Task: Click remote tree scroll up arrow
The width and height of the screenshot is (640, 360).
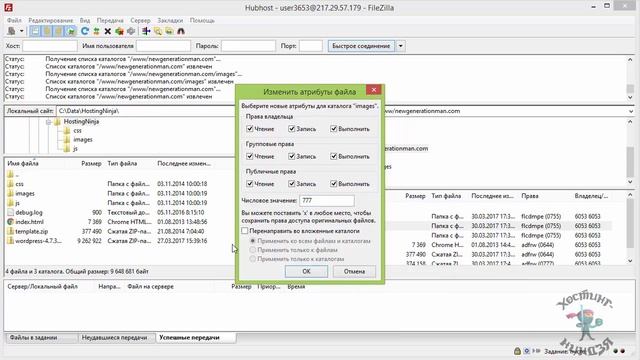Action: pos(630,122)
